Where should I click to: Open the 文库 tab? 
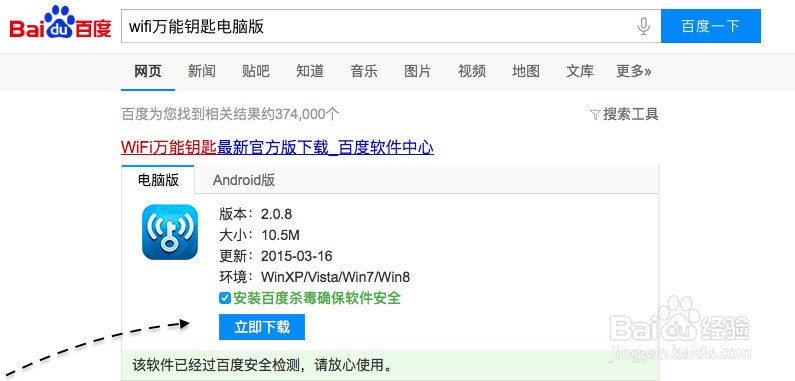(x=580, y=71)
